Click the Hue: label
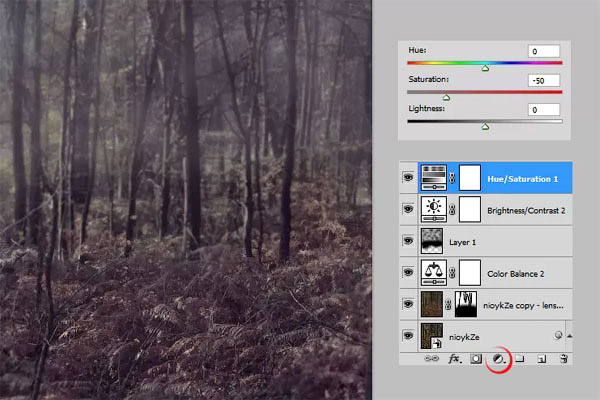The image size is (600, 400). [417, 50]
